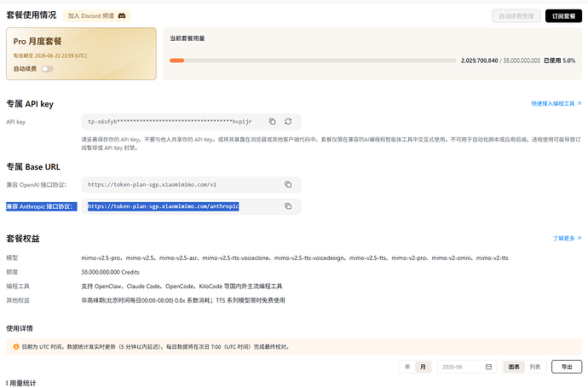
Task: Regenerate the API key with the refresh icon
Action: [288, 121]
